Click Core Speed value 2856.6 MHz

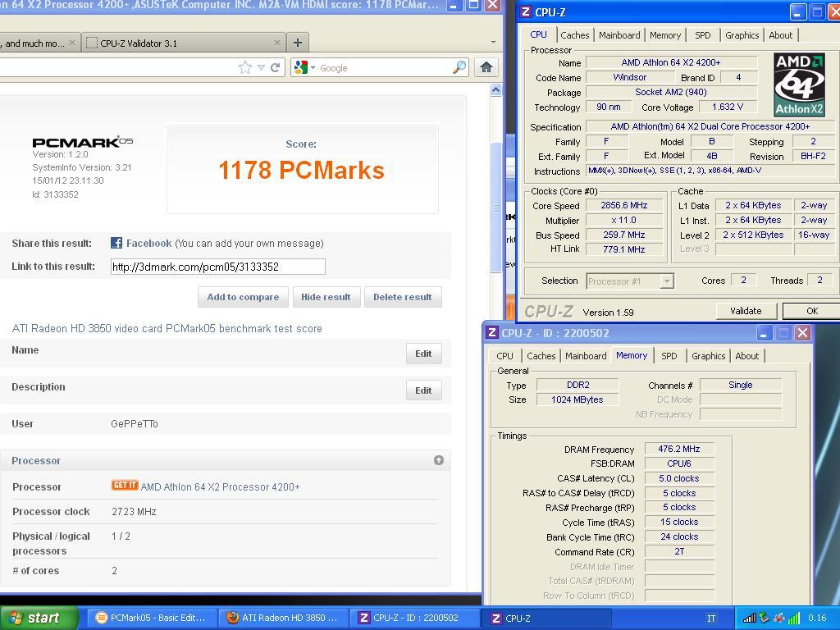624,206
